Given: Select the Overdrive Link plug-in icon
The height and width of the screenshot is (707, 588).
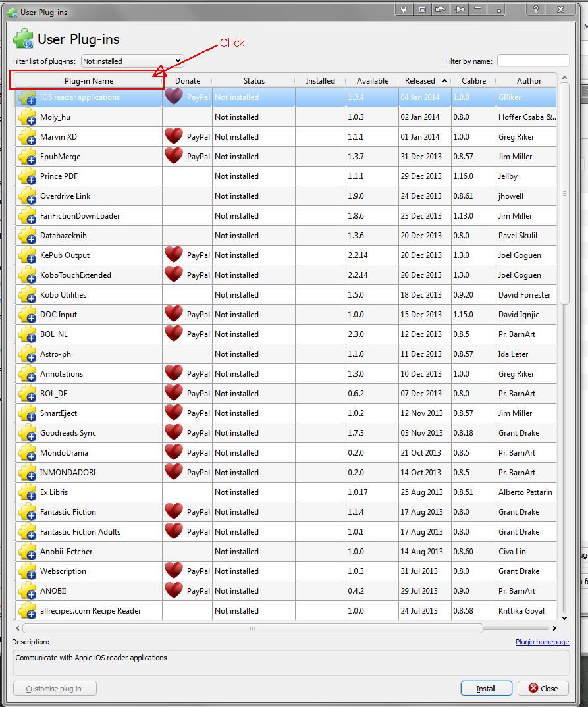Looking at the screenshot, I should click(28, 196).
